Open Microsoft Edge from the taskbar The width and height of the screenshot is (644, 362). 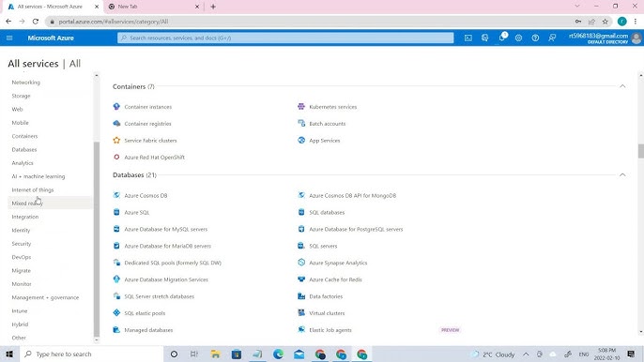[x=278, y=354]
